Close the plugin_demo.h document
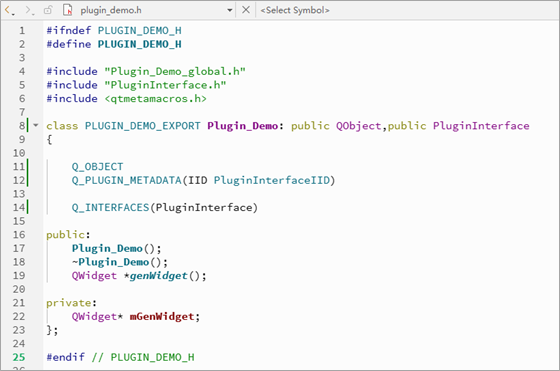Viewport: 560px width, 371px height. coord(246,10)
